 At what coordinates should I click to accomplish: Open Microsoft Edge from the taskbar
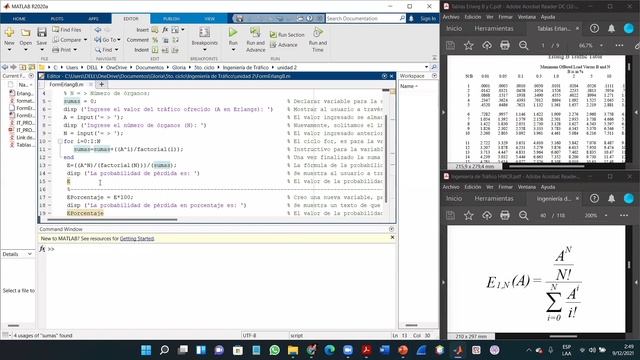[x=329, y=350]
